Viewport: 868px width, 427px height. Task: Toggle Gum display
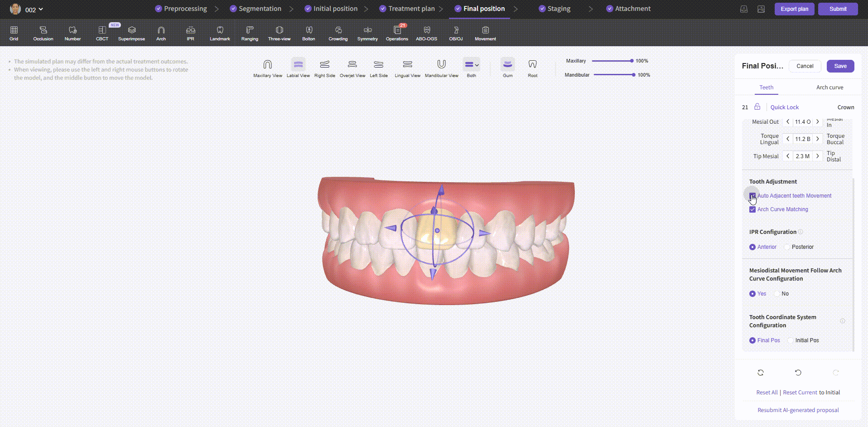point(507,68)
